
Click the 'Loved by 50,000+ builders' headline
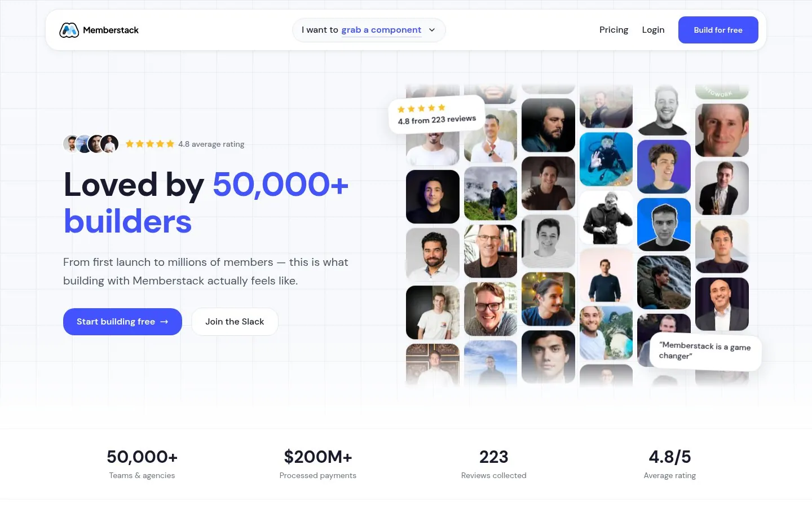[x=206, y=203]
